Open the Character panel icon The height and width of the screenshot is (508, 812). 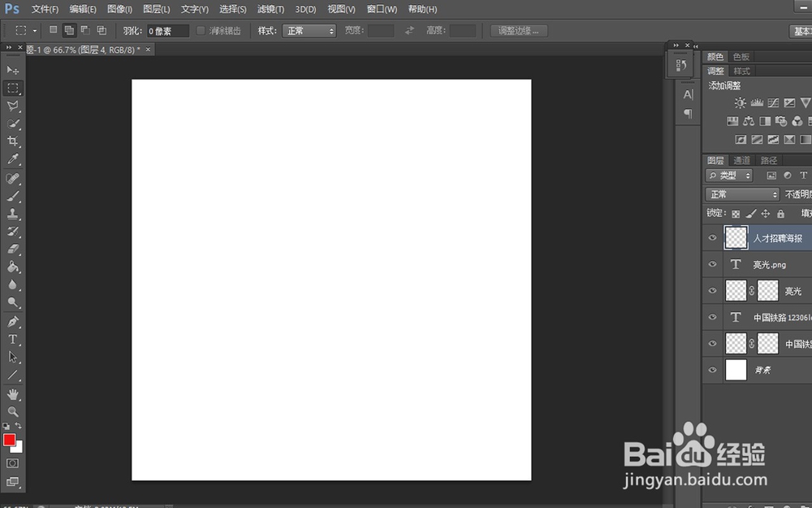tap(688, 94)
